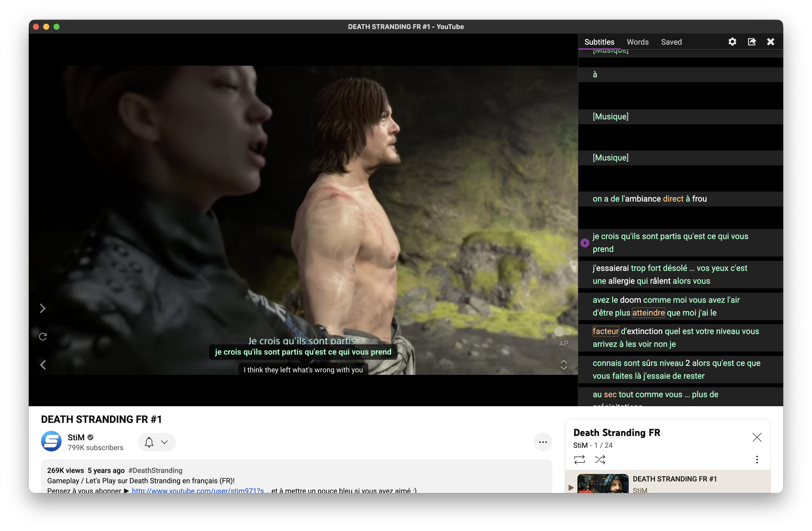Expand the subscription notification dropdown chevron
Screen dimensions: 812x531
click(165, 442)
